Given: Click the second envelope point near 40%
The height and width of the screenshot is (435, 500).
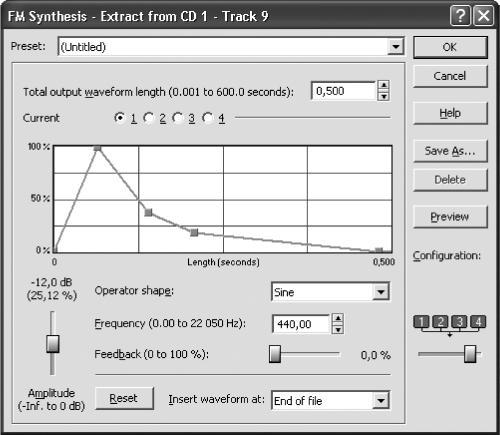Looking at the screenshot, I should pyautogui.click(x=148, y=212).
